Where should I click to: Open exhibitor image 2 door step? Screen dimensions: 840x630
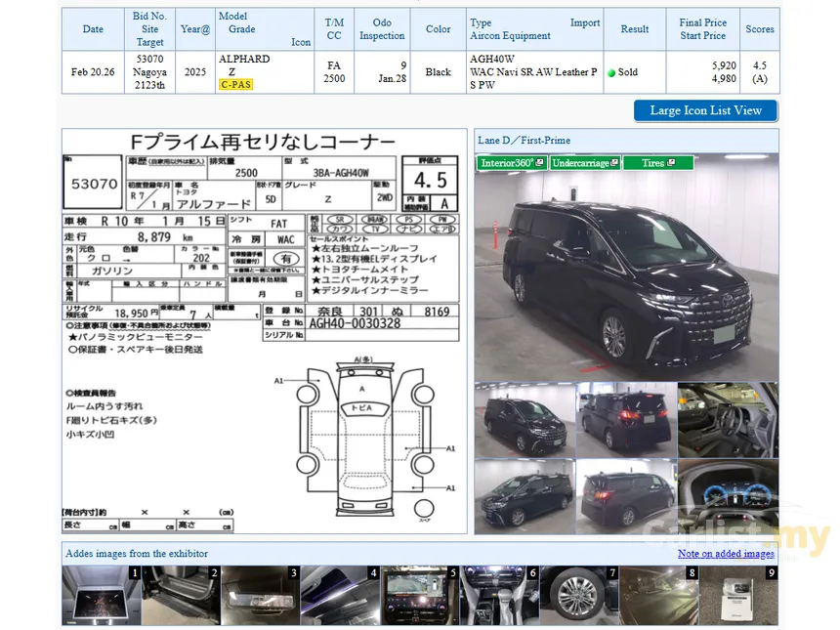click(x=181, y=596)
